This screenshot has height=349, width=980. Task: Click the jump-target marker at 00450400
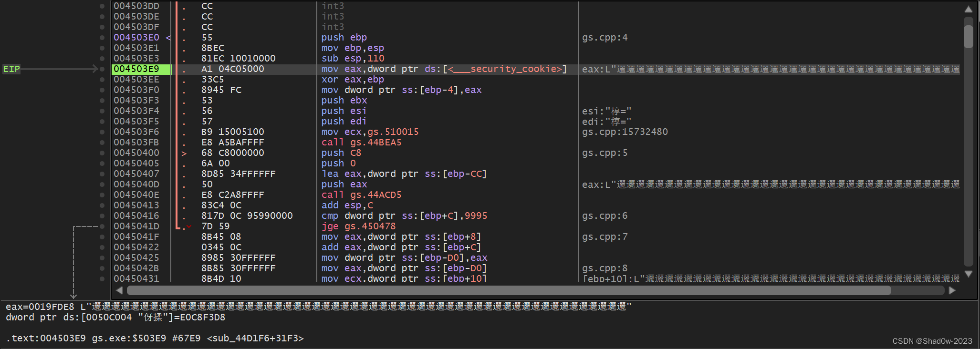(184, 154)
